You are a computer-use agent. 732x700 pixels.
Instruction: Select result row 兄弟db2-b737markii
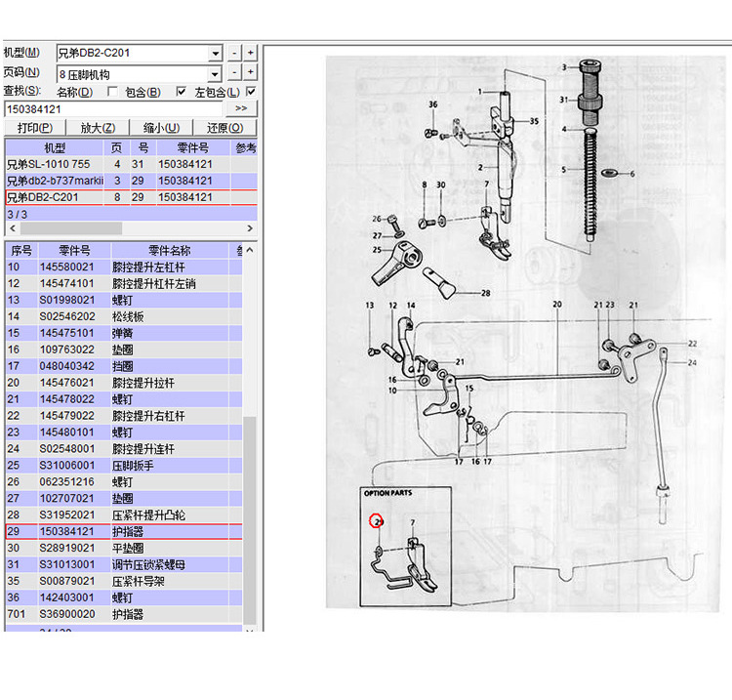click(x=131, y=181)
